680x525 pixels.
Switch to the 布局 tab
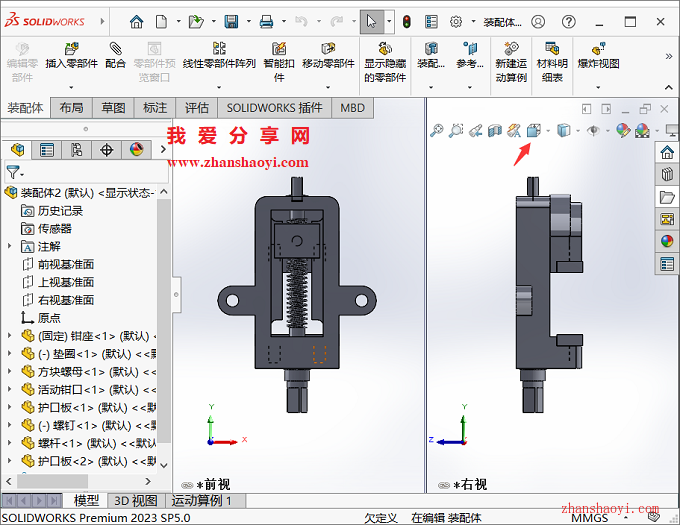(72, 108)
